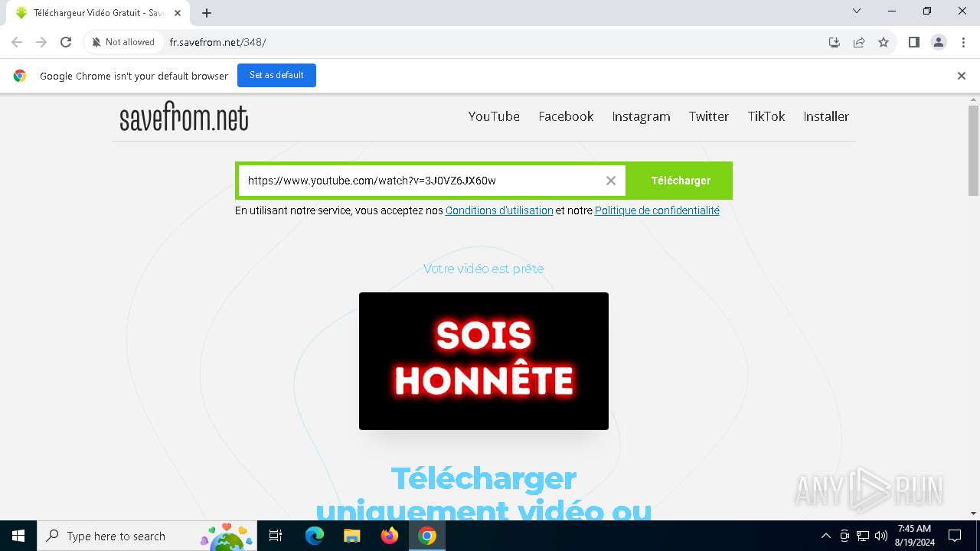The width and height of the screenshot is (980, 551).
Task: Open the Windows Start menu
Action: (x=18, y=536)
